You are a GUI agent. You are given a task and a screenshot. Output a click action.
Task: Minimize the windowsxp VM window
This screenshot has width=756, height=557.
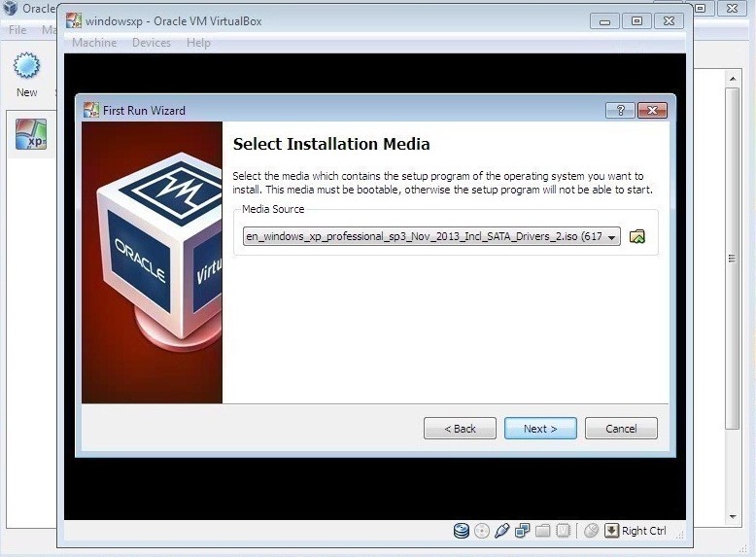[x=604, y=21]
